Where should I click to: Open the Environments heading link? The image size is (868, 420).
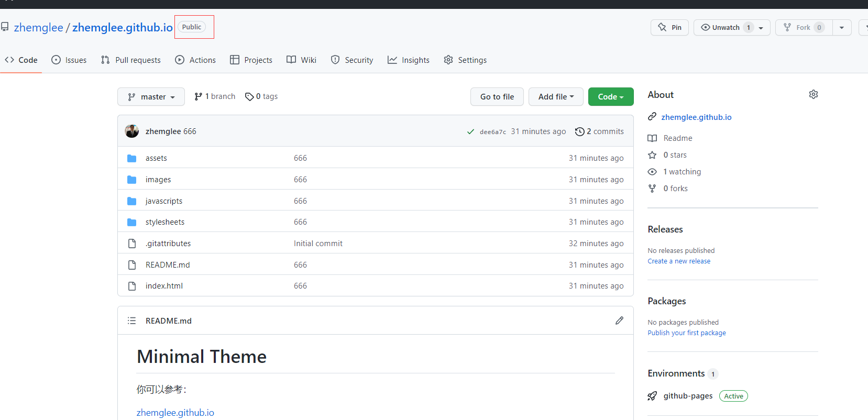676,373
